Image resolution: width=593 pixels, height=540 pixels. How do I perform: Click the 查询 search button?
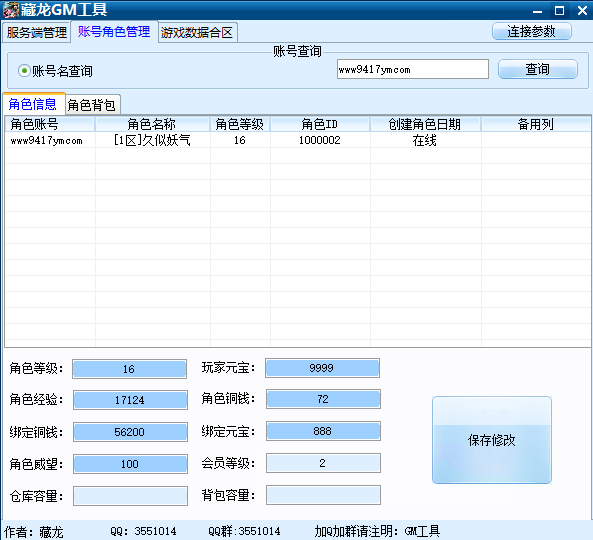(x=537, y=69)
